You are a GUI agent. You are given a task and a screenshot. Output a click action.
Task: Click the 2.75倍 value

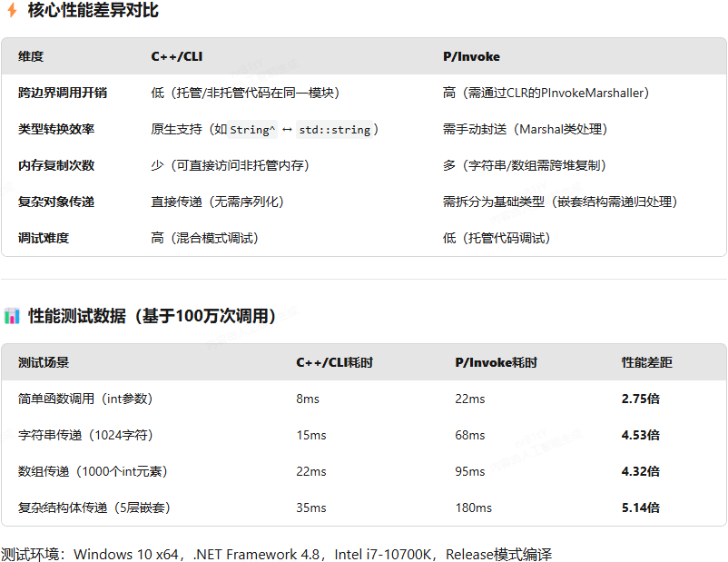[x=641, y=399]
